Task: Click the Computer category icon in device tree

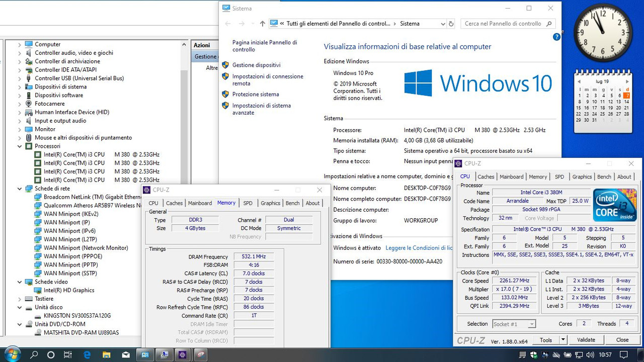Action: point(29,44)
